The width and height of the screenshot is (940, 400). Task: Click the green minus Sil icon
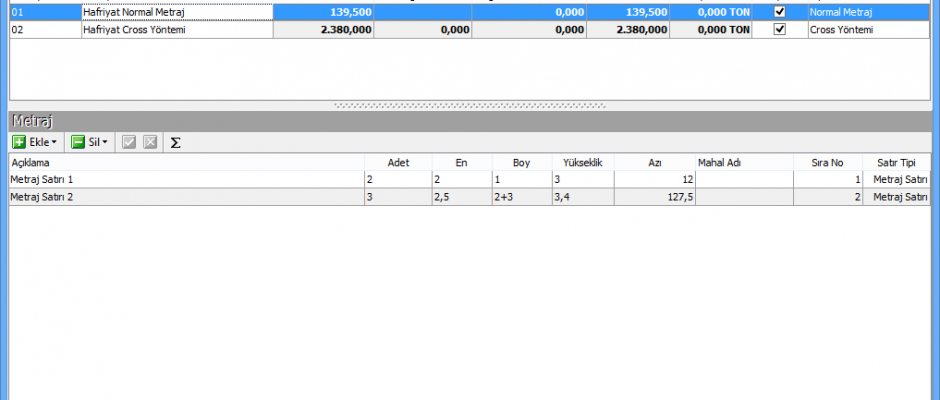pyautogui.click(x=78, y=142)
